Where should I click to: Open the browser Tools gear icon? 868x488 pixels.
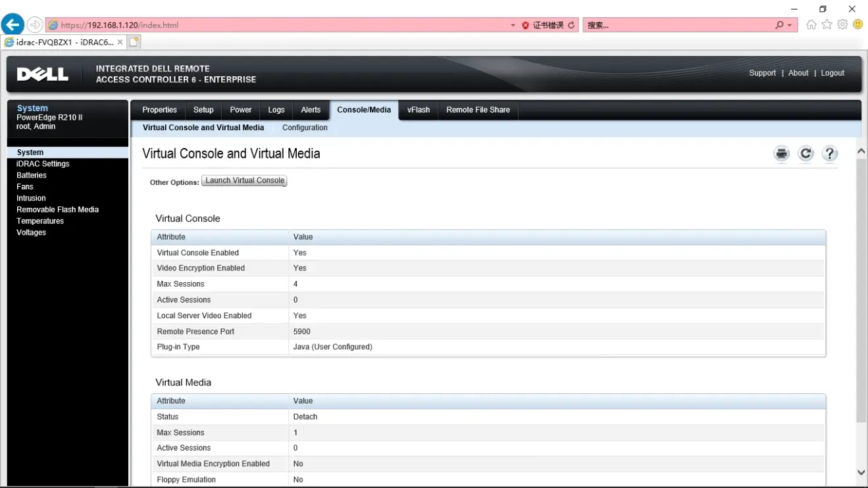pos(842,25)
